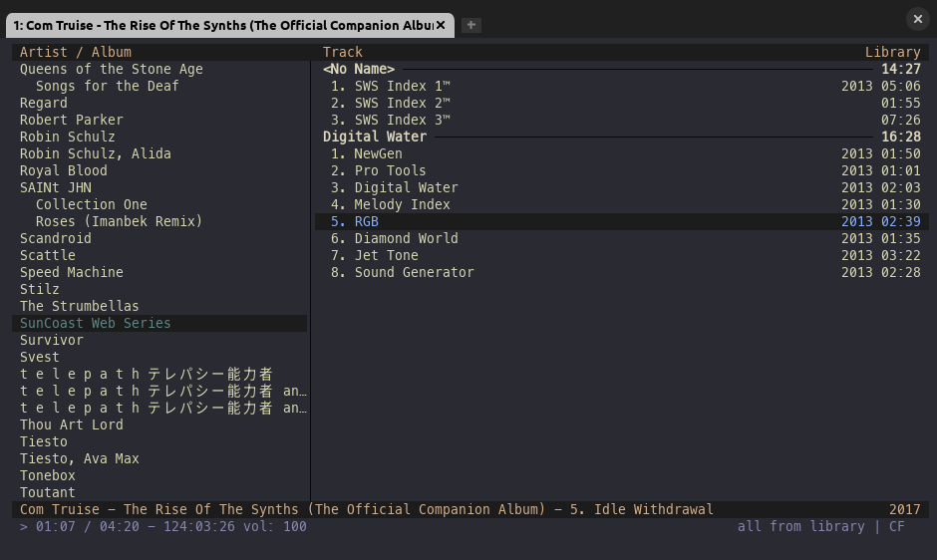The image size is (937, 560).
Task: Select artist Svest
Action: coord(40,357)
